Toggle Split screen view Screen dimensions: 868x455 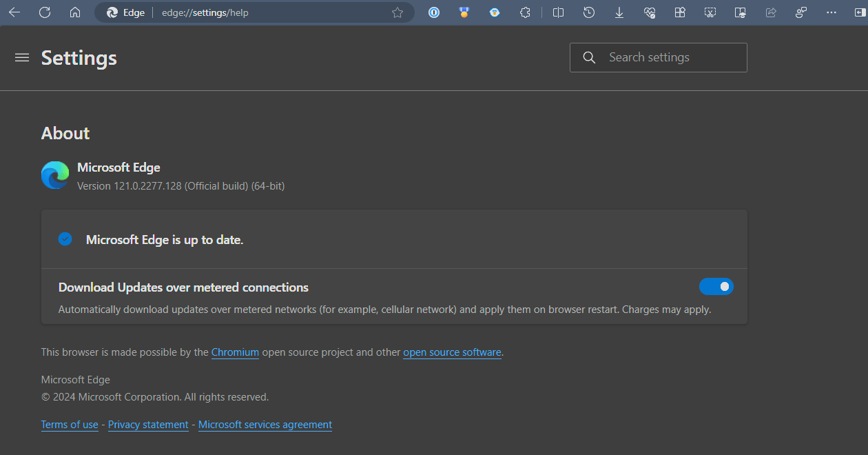(559, 12)
